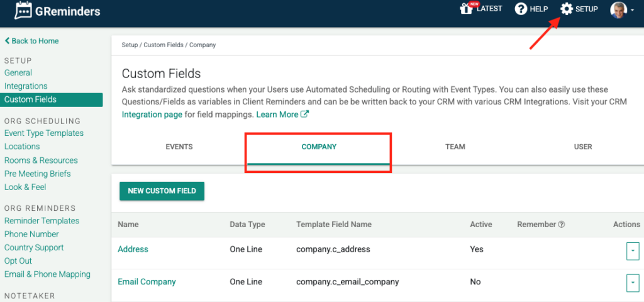Screen dimensions: 644x302
Task: Open Event Type Templates in sidebar
Action: 44,133
